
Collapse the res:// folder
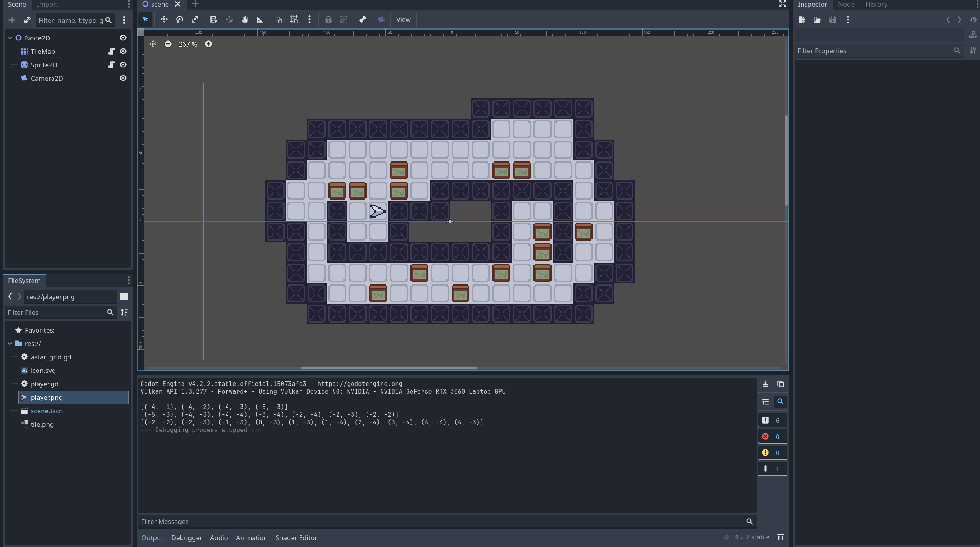pos(10,344)
